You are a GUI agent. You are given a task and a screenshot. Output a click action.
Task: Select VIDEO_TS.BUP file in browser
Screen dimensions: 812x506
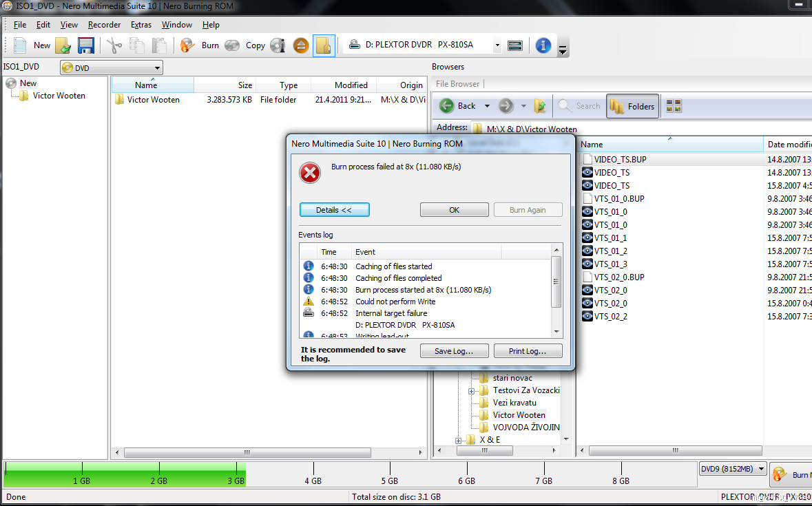(620, 159)
